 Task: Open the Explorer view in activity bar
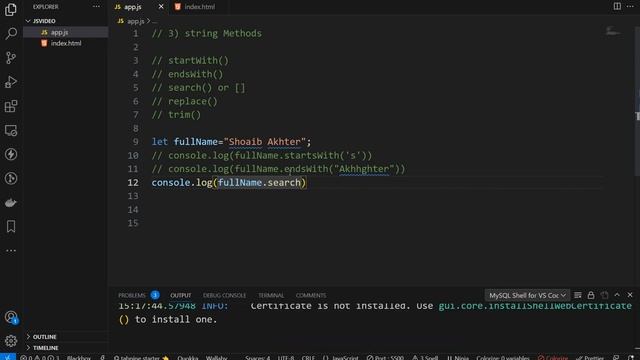coord(11,9)
